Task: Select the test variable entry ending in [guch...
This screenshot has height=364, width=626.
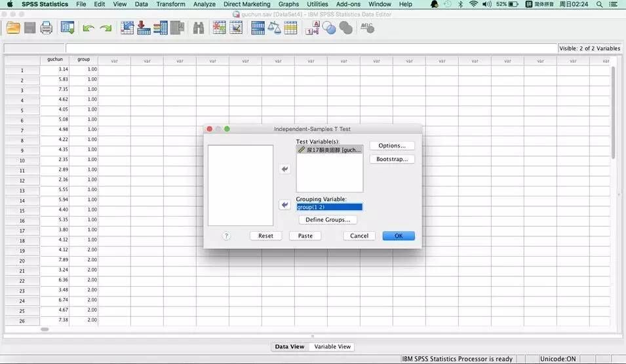Action: (329, 149)
